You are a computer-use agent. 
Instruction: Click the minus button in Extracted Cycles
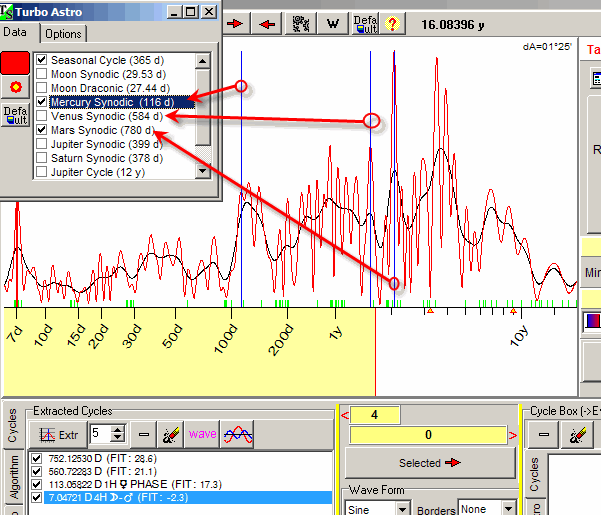tap(144, 435)
